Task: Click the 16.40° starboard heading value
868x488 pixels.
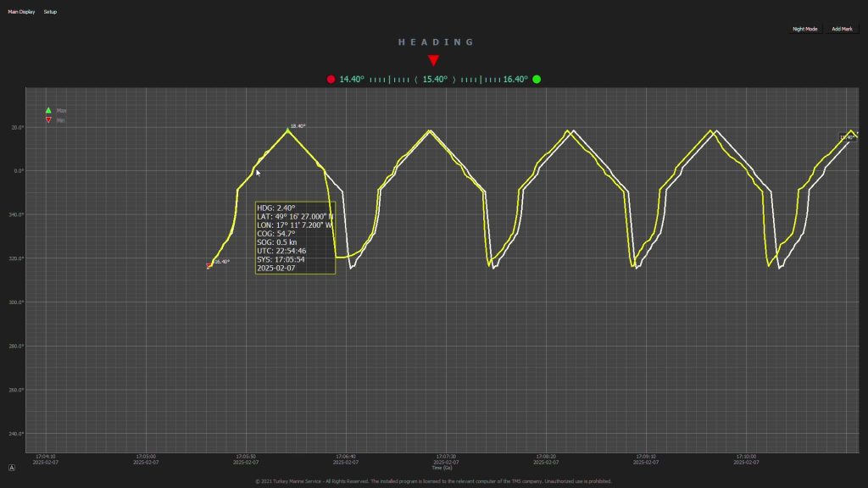Action: tap(515, 80)
